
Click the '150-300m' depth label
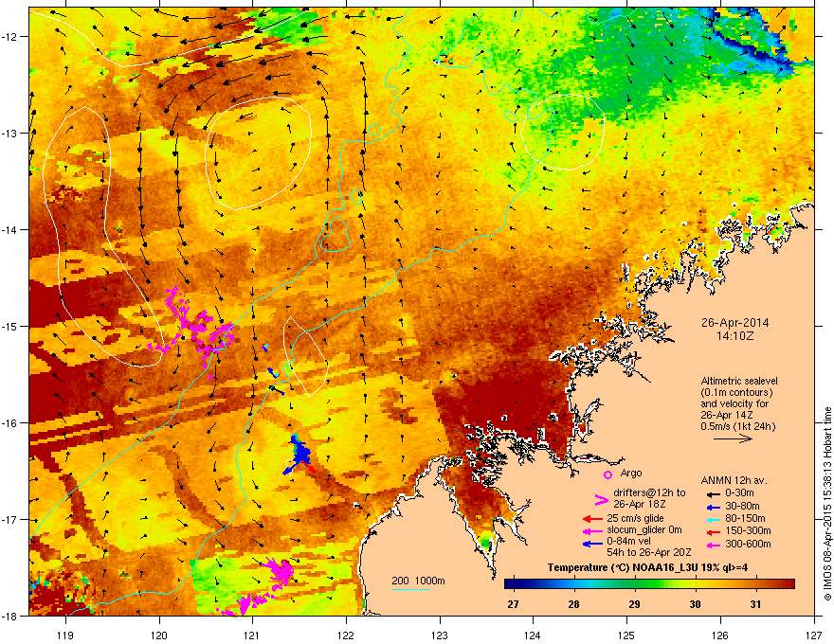pyautogui.click(x=748, y=531)
